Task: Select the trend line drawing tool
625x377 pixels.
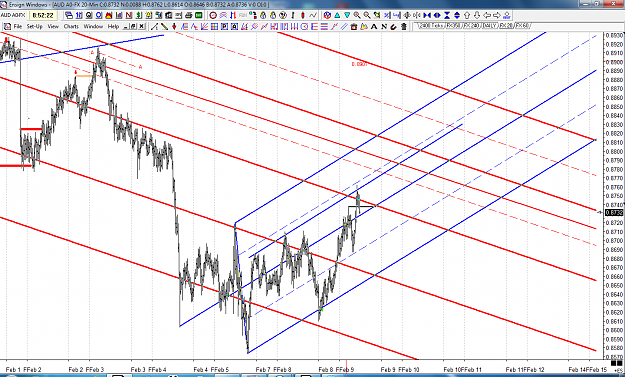Action: click(154, 26)
